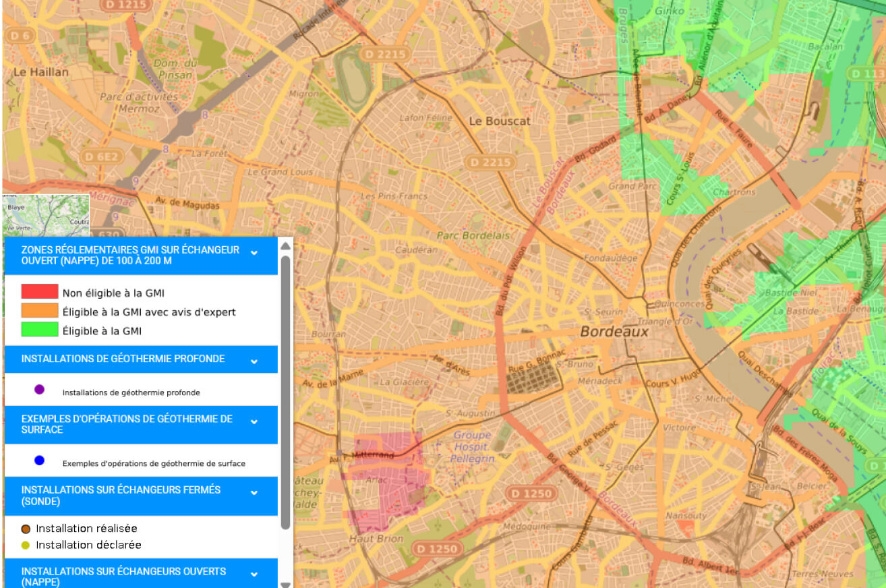886x588 pixels.
Task: Click the Chartrons neighborhood label
Action: [734, 192]
